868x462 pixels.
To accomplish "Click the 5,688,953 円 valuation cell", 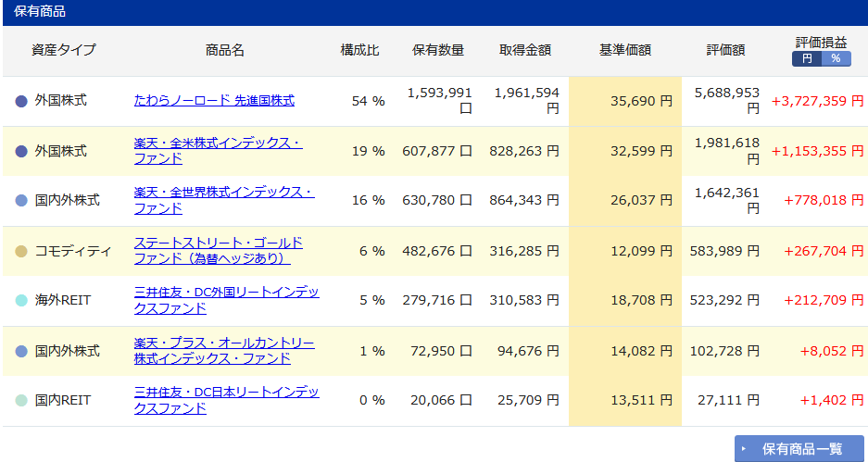I will point(727,101).
